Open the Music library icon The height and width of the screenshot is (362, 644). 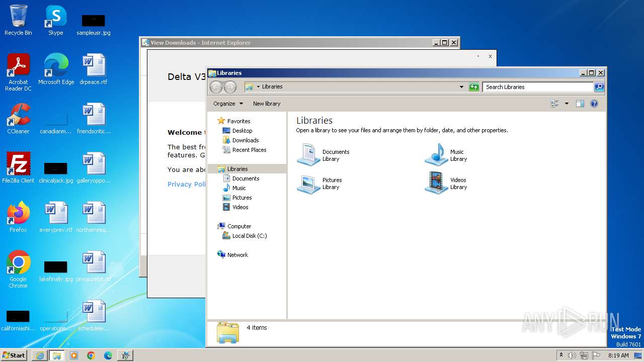point(436,155)
